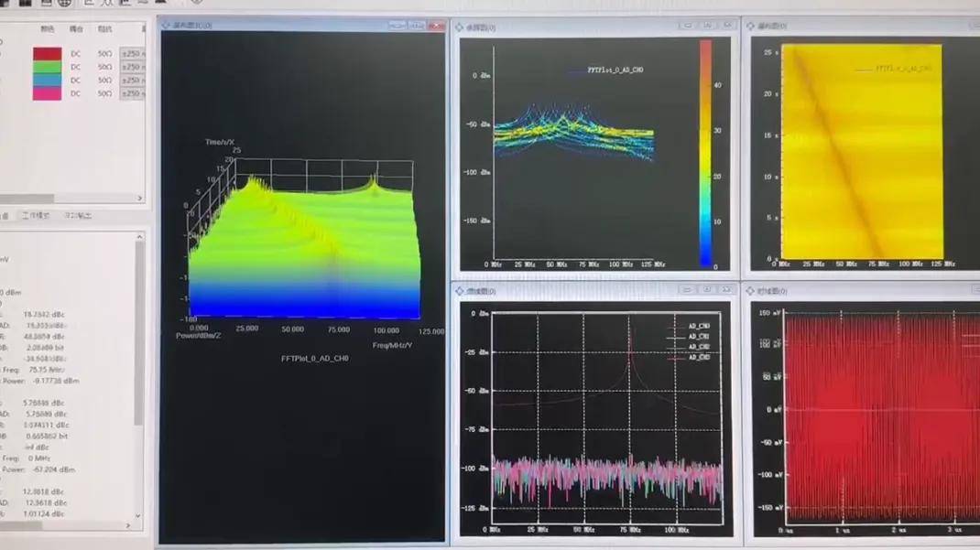Close the 3D waterfall window
The image size is (980, 550).
pos(437,25)
